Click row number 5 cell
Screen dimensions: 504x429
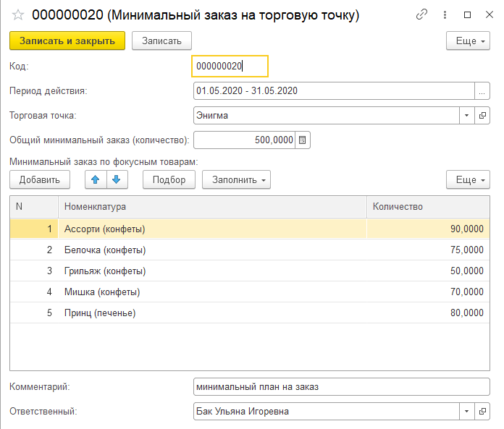click(34, 313)
